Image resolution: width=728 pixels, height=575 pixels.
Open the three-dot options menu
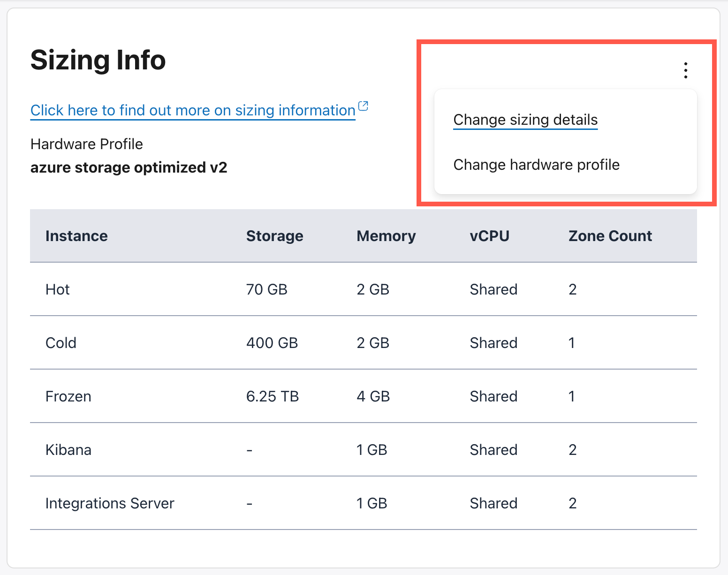pos(686,70)
